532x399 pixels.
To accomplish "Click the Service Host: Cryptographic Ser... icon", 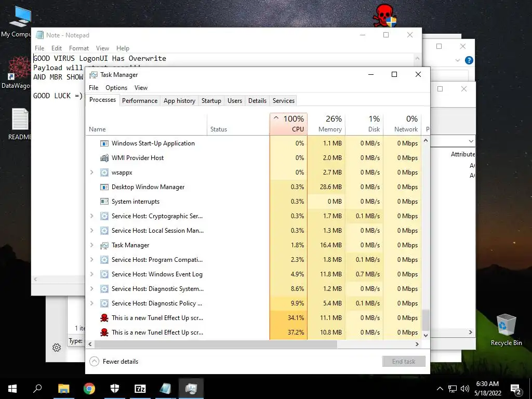I will 104,216.
